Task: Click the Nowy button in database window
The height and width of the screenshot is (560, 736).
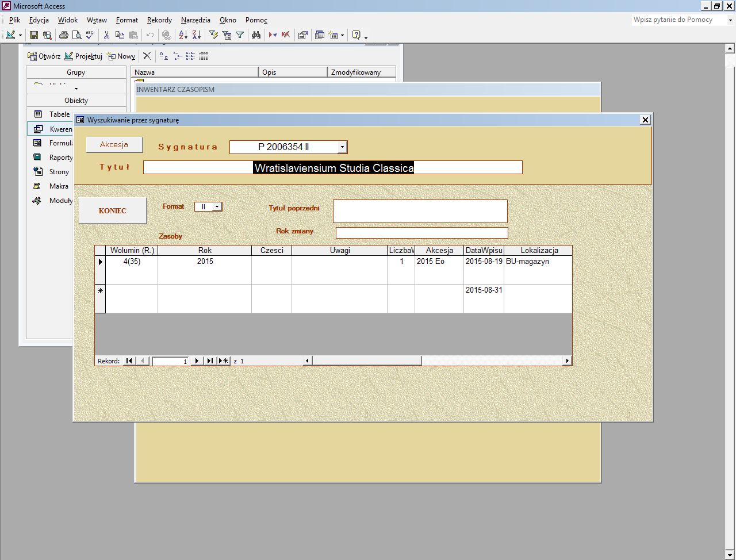Action: coord(121,56)
